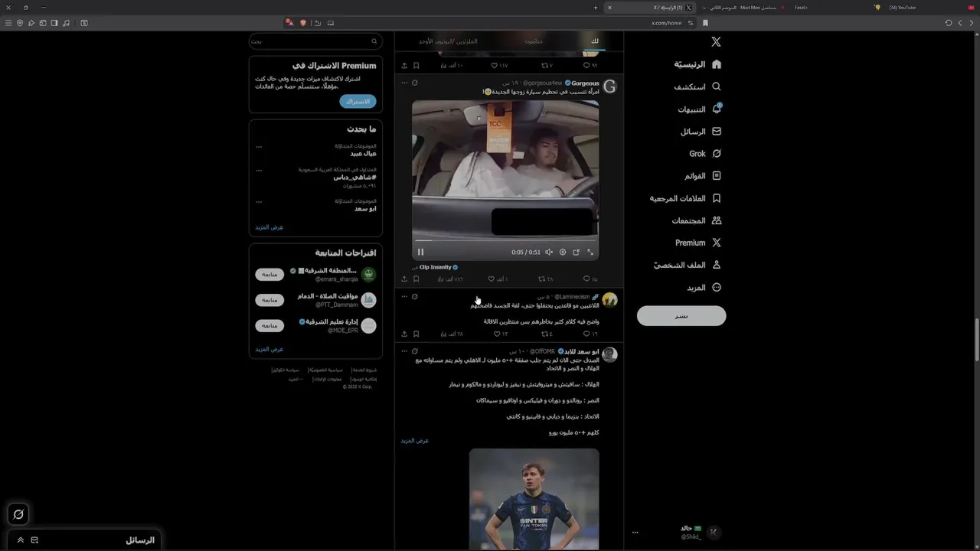Click the video progress bar

(505, 240)
